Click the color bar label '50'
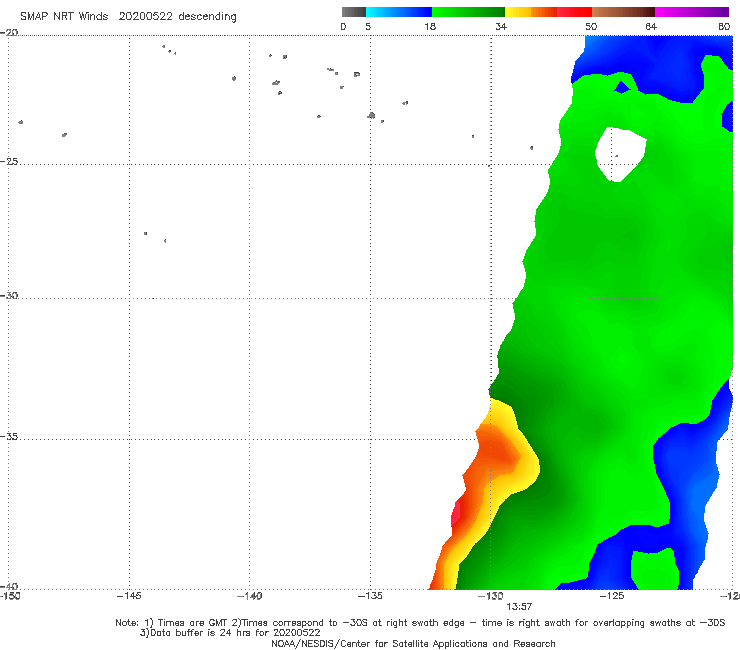This screenshot has height=650, width=740. tap(591, 26)
